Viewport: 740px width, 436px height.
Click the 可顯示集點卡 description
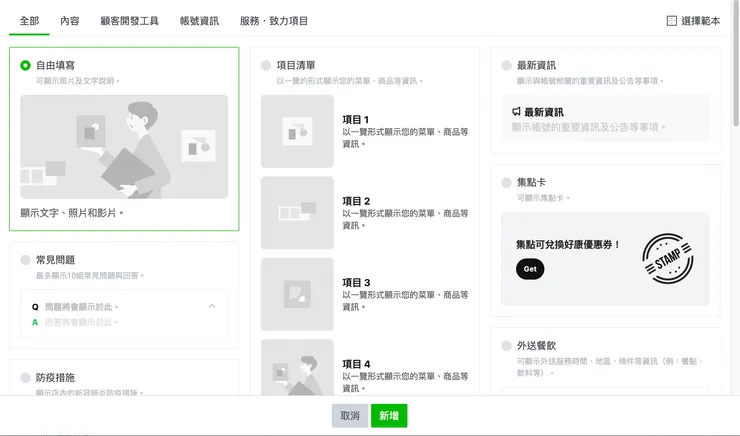[x=543, y=198]
